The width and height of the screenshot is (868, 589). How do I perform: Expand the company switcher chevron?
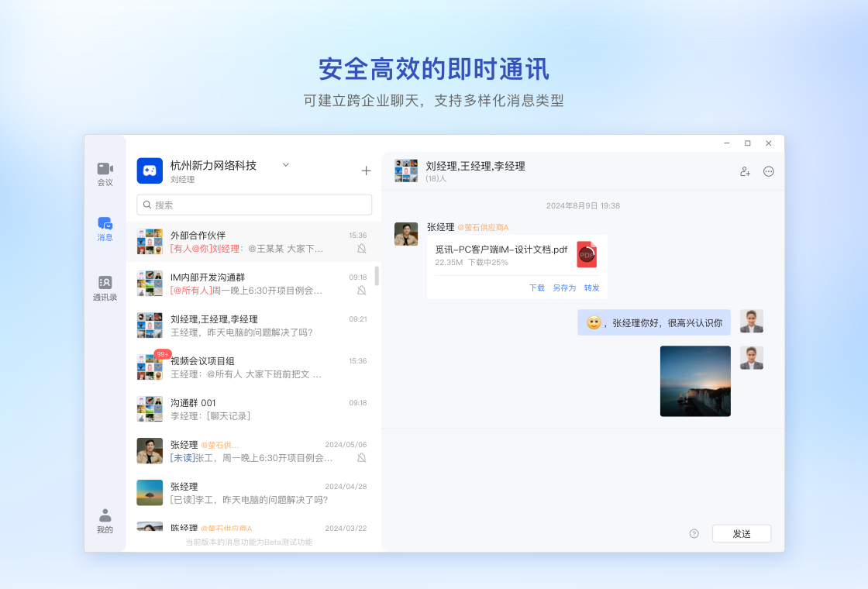click(x=286, y=165)
